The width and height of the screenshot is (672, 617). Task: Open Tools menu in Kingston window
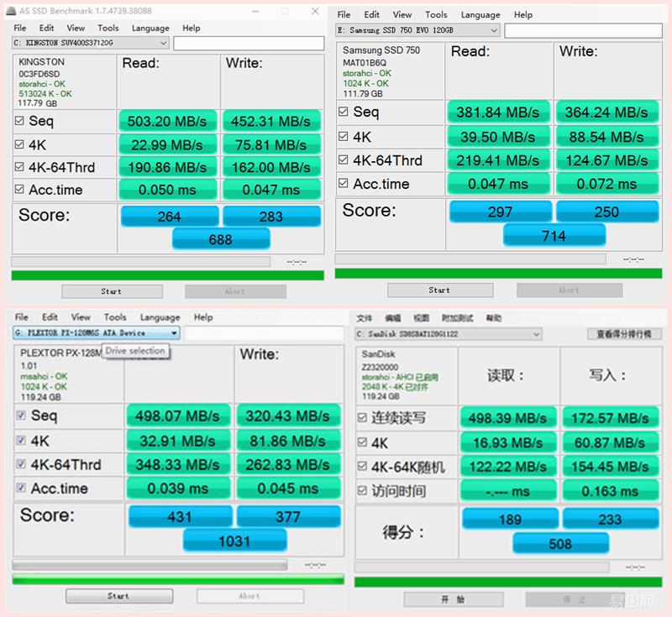click(108, 28)
